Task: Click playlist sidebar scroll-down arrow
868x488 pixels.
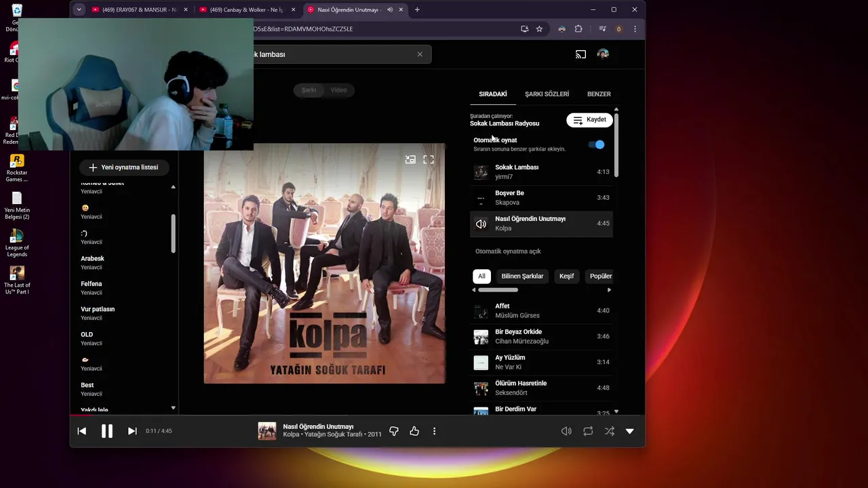Action: pyautogui.click(x=173, y=408)
